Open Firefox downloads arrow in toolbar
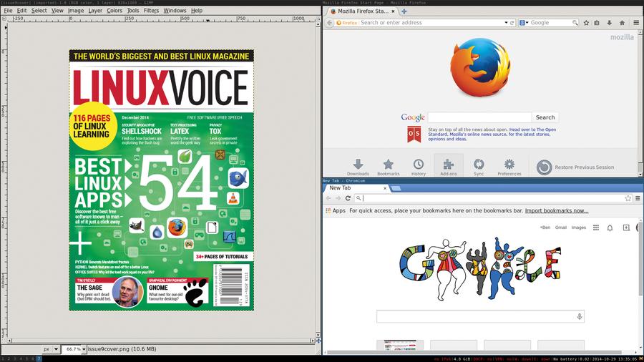The image size is (644, 362). click(x=610, y=23)
